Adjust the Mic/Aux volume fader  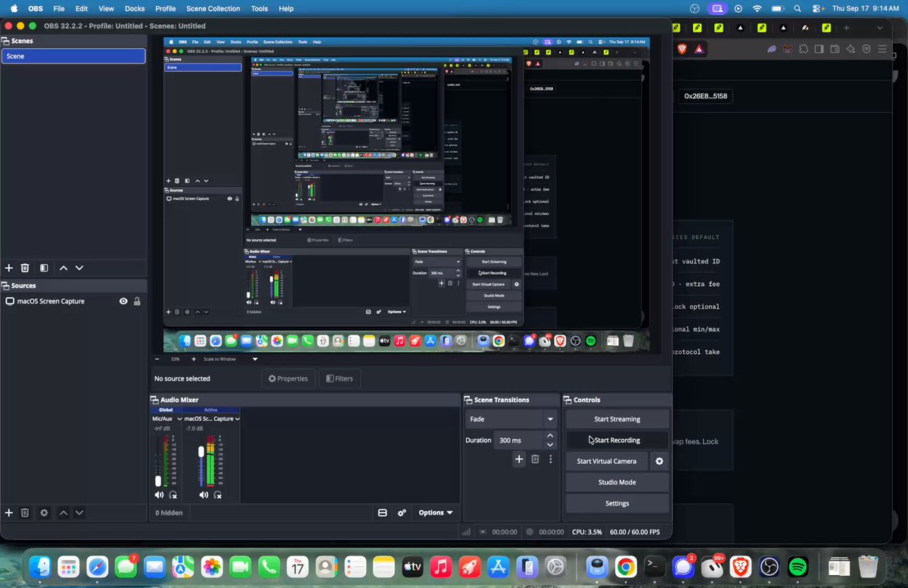point(158,481)
